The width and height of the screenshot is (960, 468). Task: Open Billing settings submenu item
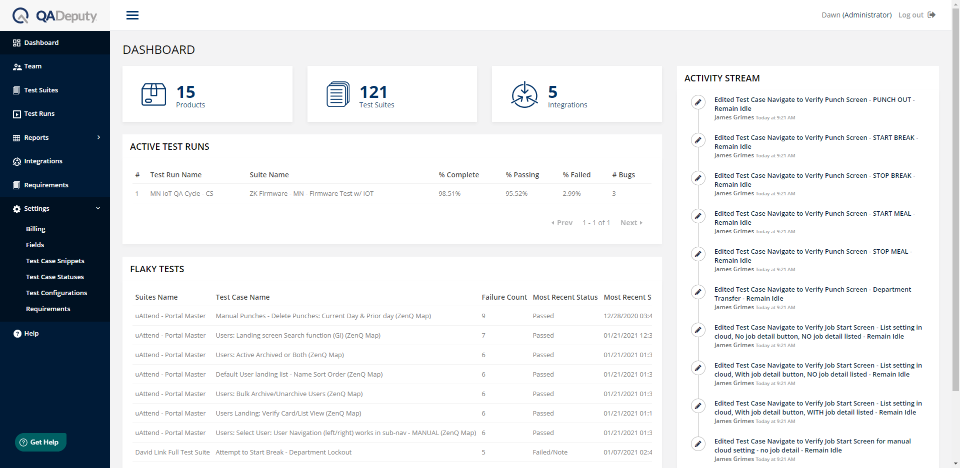[35, 229]
